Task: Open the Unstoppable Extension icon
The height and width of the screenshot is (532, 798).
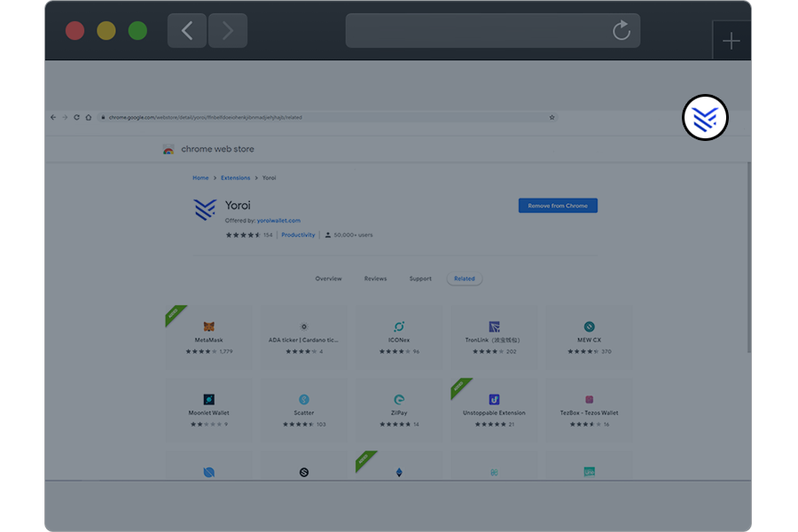Action: click(494, 399)
